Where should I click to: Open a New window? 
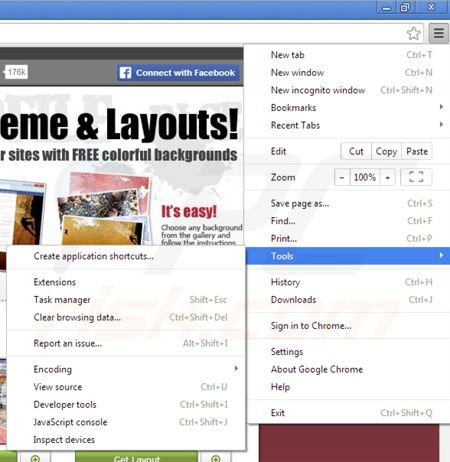coord(347,73)
